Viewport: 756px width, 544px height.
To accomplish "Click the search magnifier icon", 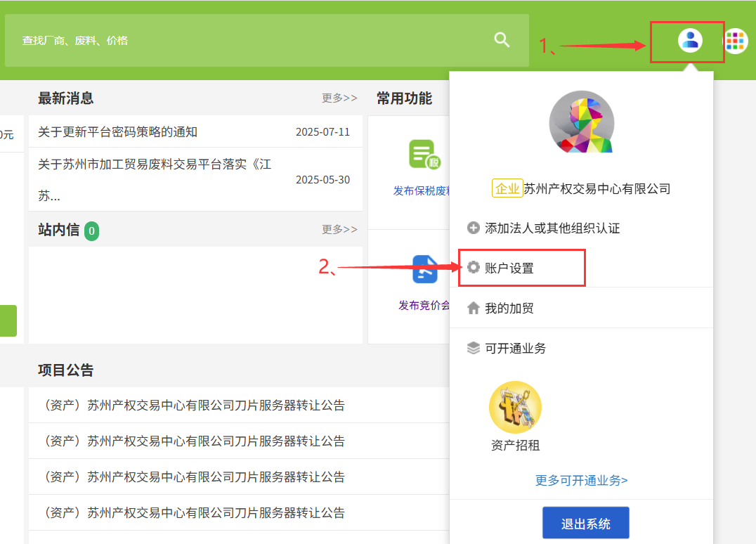I will coord(502,40).
